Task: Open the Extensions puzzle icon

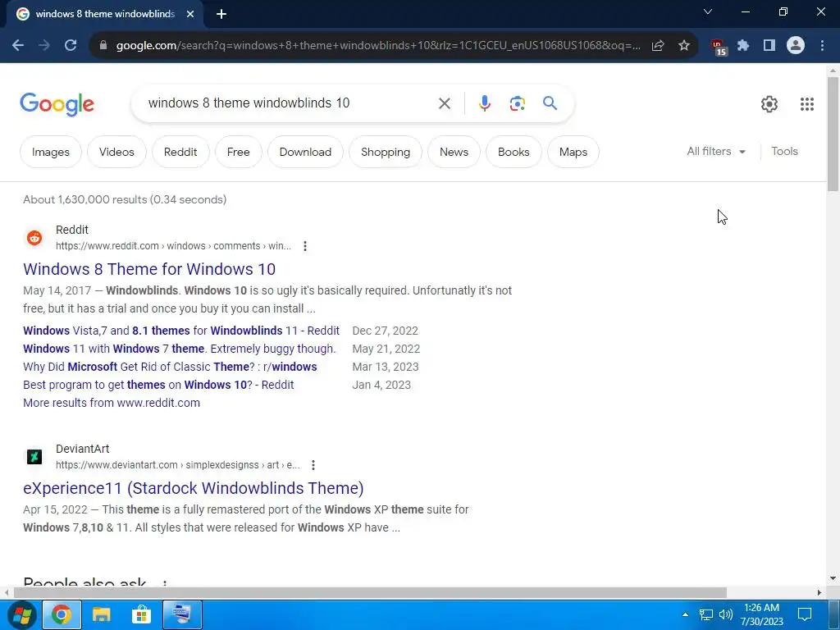Action: coord(743,46)
